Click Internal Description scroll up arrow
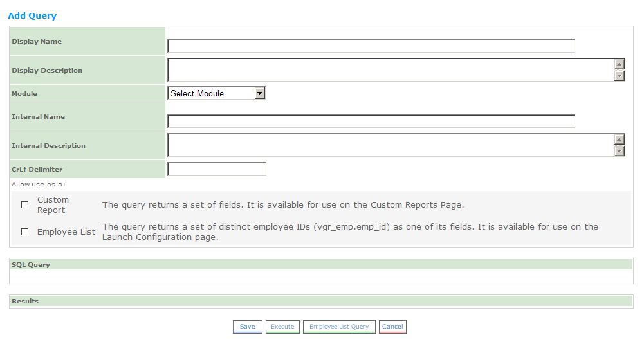 620,139
